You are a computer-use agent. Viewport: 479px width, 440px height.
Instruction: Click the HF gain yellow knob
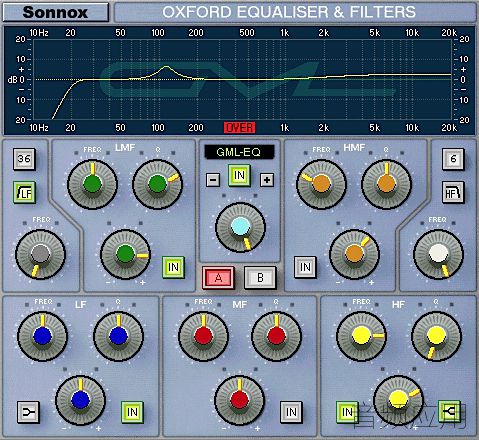coord(398,399)
